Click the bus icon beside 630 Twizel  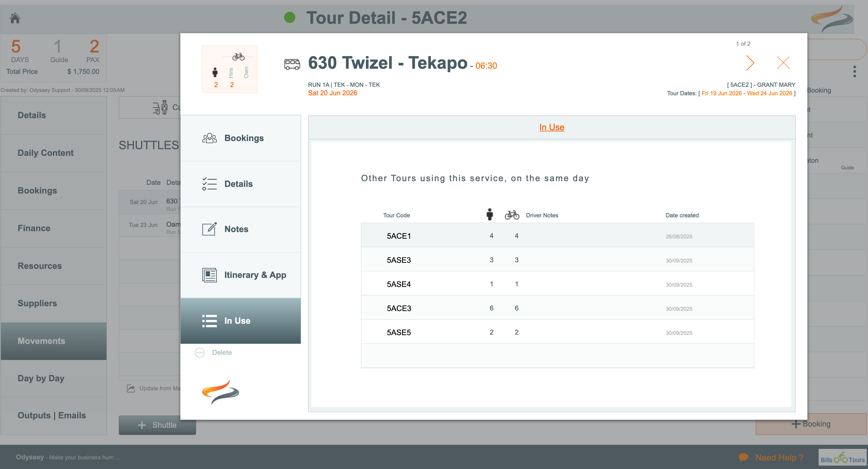click(292, 64)
